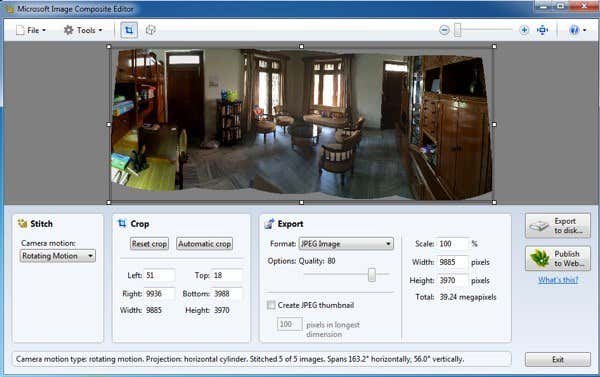The width and height of the screenshot is (600, 377).
Task: Open the What's this? link
Action: coord(558,280)
